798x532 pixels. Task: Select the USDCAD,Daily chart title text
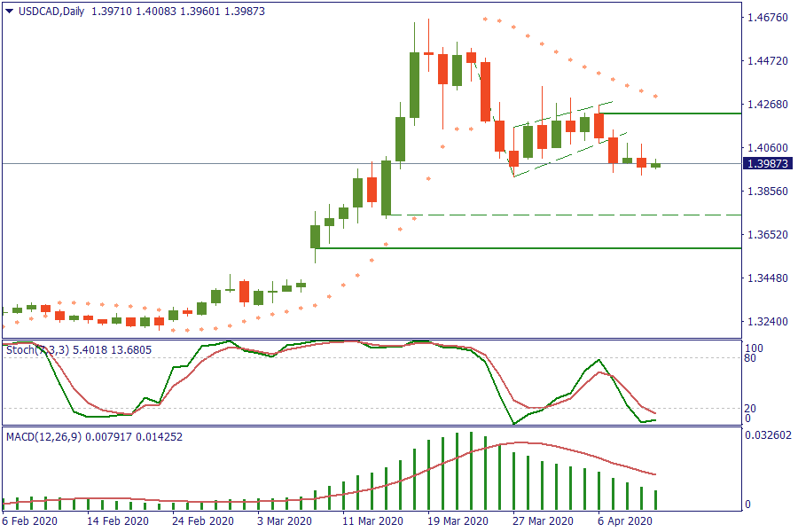click(x=51, y=12)
